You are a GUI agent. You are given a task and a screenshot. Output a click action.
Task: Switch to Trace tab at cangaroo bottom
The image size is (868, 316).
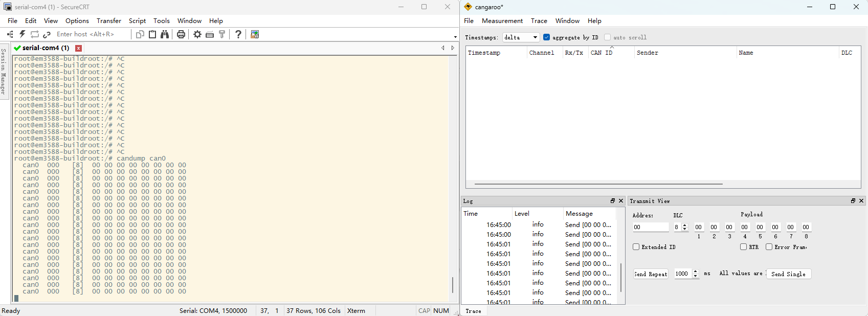473,311
